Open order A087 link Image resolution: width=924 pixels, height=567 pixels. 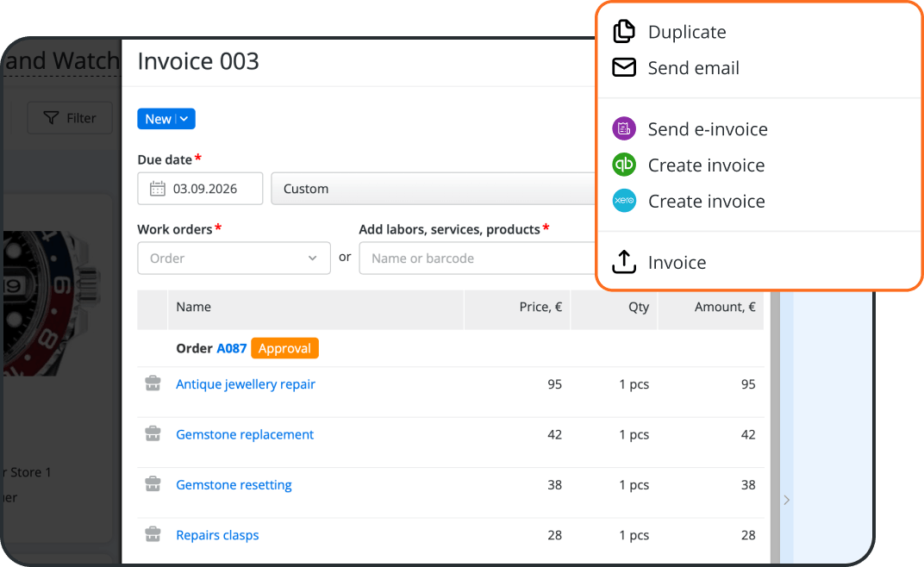(232, 348)
